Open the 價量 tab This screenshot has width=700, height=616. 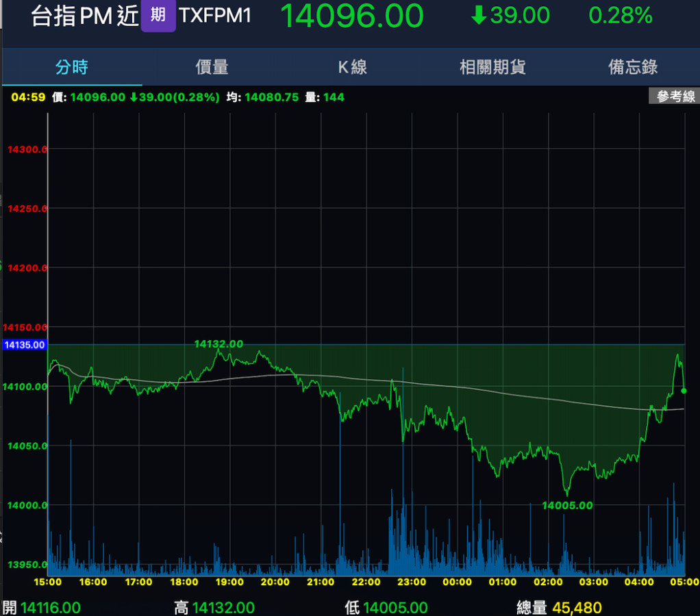212,67
